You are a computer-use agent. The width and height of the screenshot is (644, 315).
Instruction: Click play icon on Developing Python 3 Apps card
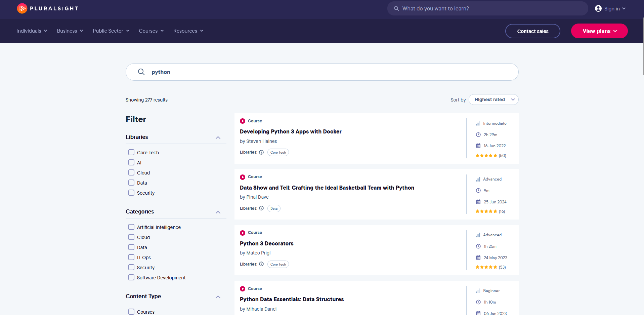tap(243, 121)
